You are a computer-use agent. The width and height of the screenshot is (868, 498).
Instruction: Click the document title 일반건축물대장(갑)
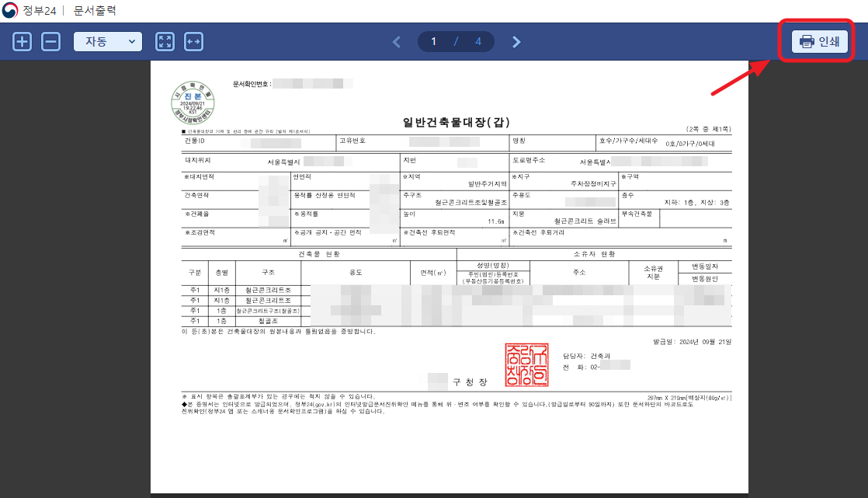point(457,122)
